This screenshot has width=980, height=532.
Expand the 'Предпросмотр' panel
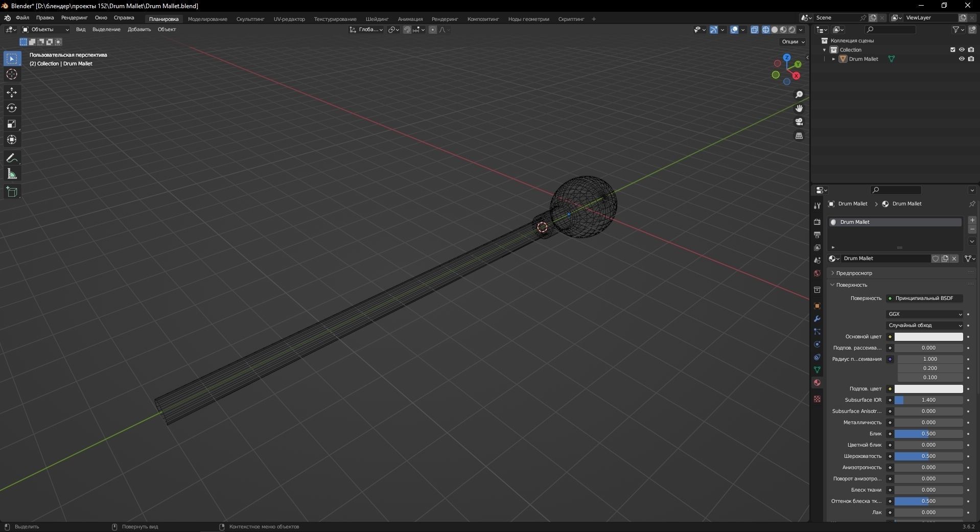click(854, 273)
